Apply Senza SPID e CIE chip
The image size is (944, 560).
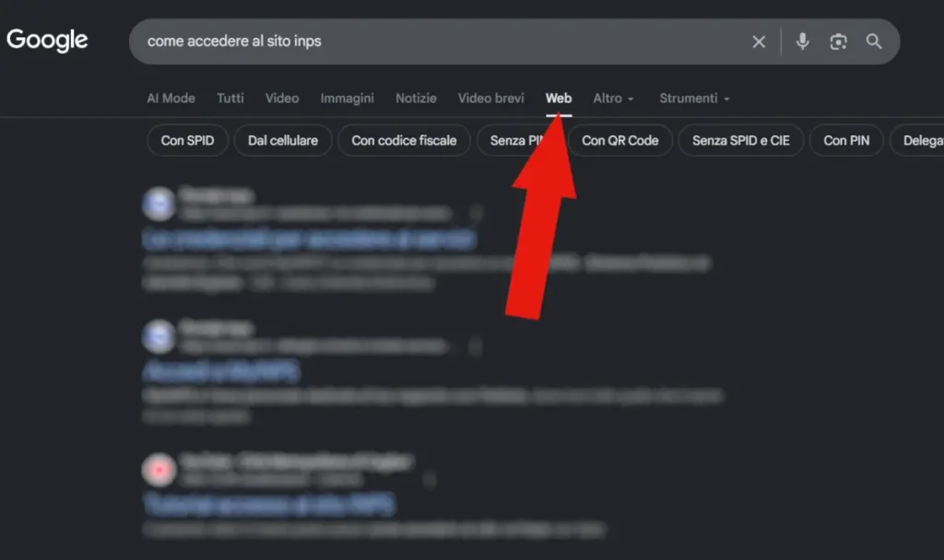tap(740, 140)
